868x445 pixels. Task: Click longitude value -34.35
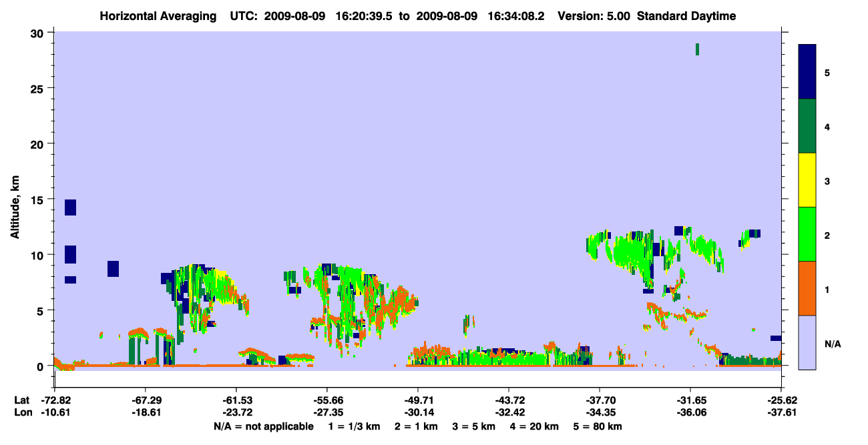[599, 413]
